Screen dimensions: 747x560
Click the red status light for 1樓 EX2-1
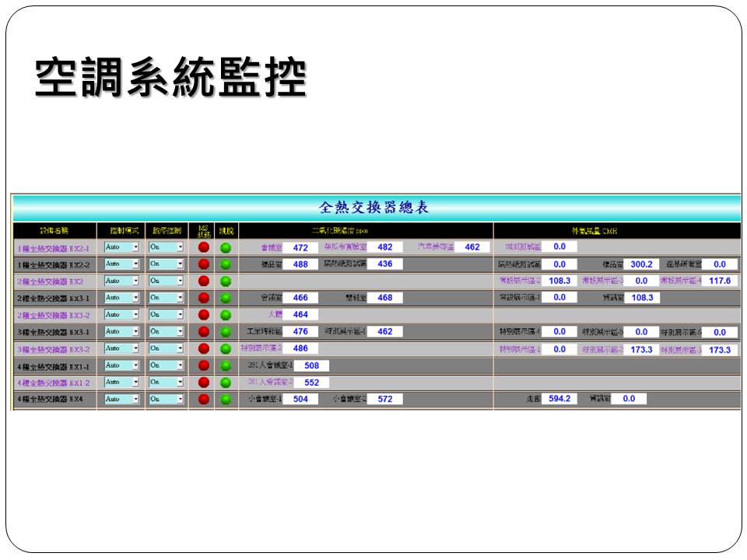[x=204, y=247]
